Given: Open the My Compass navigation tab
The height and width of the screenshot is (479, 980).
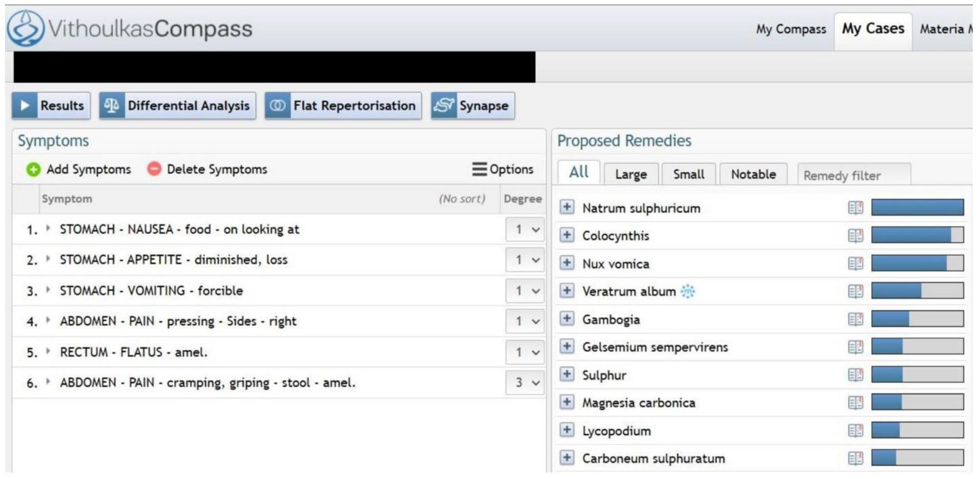Looking at the screenshot, I should (x=791, y=29).
